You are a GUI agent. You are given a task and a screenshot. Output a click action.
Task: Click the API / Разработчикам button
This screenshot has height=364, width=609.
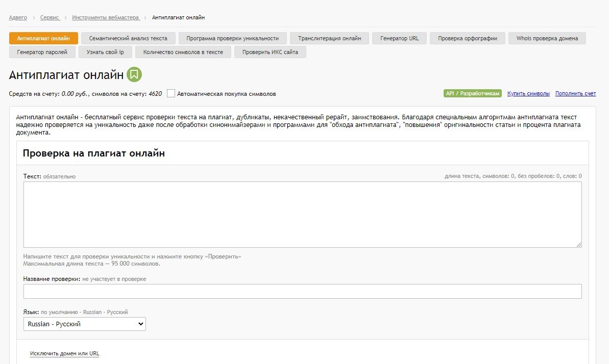(473, 93)
